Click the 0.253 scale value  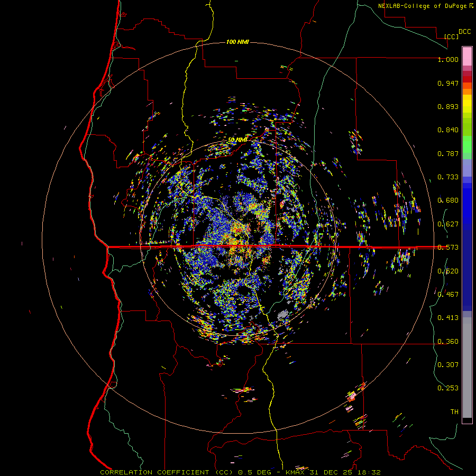coord(448,388)
